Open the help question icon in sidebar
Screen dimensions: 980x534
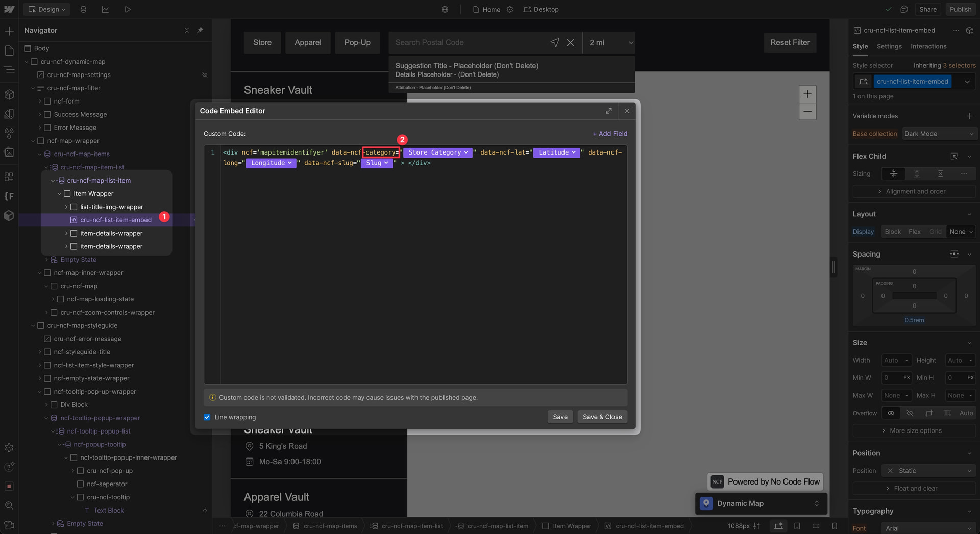(9, 467)
